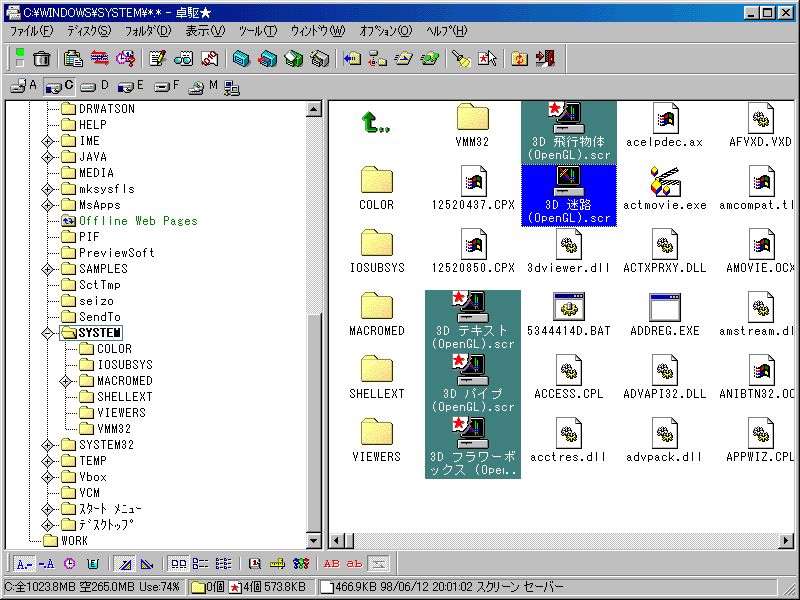This screenshot has width=800, height=600.
Task: Expand the MACROMED subfolder node in tree
Action: pyautogui.click(x=65, y=381)
